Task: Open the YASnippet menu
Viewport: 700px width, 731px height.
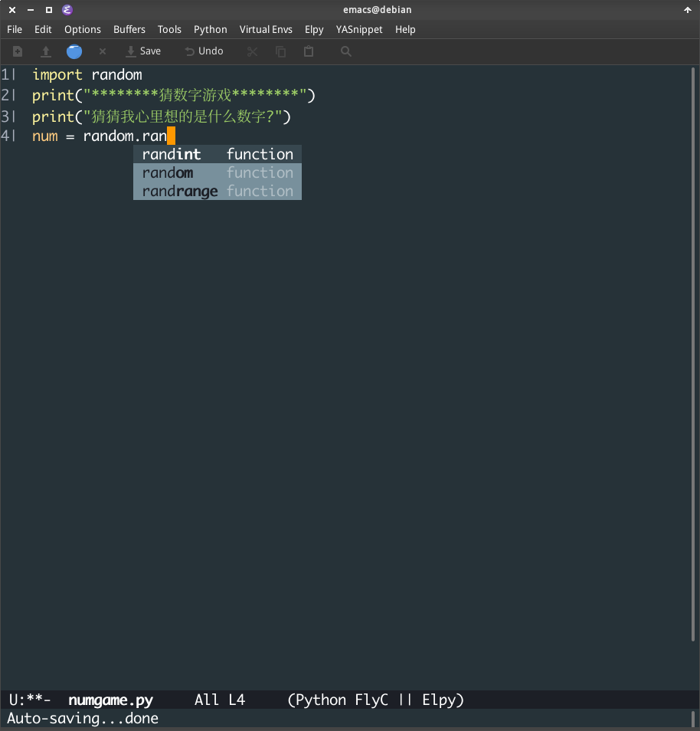Action: point(359,29)
